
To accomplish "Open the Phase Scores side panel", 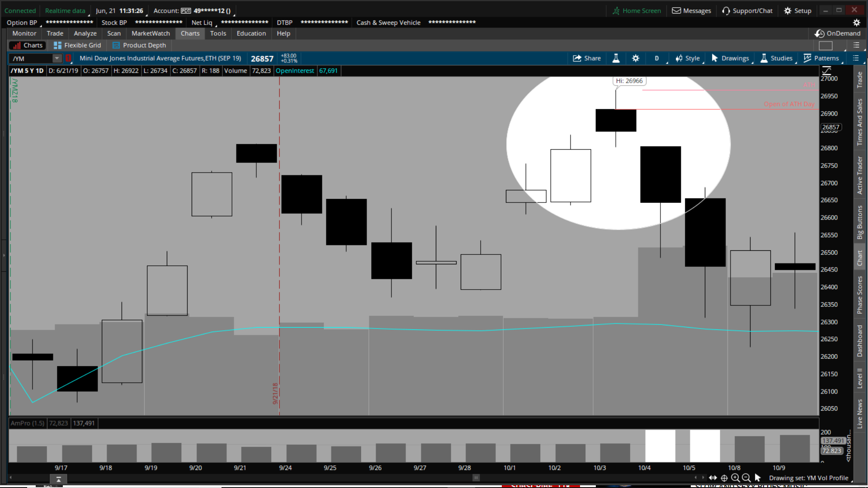I will click(x=859, y=295).
